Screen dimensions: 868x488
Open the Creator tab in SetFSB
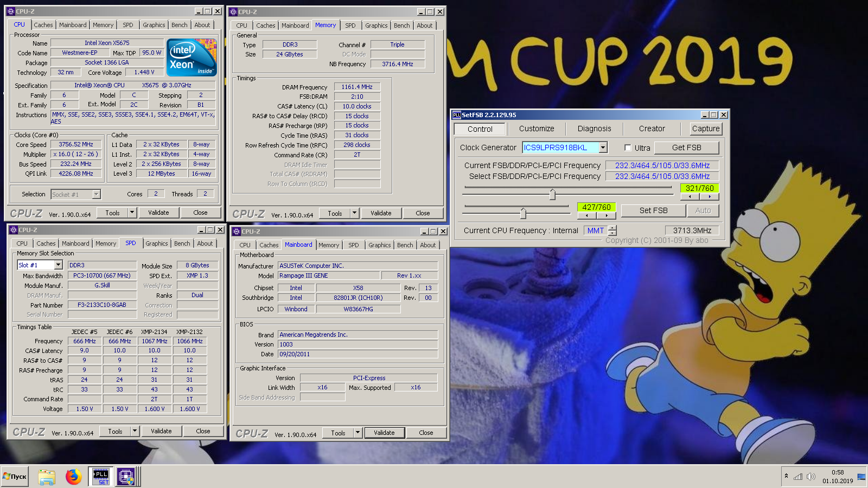(652, 129)
